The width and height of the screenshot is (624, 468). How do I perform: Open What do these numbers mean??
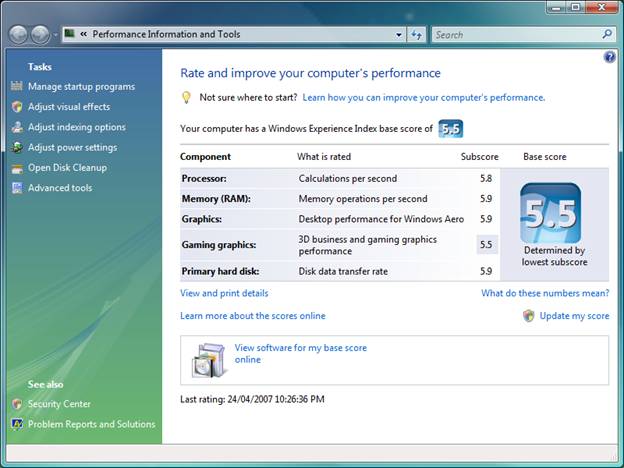click(545, 293)
